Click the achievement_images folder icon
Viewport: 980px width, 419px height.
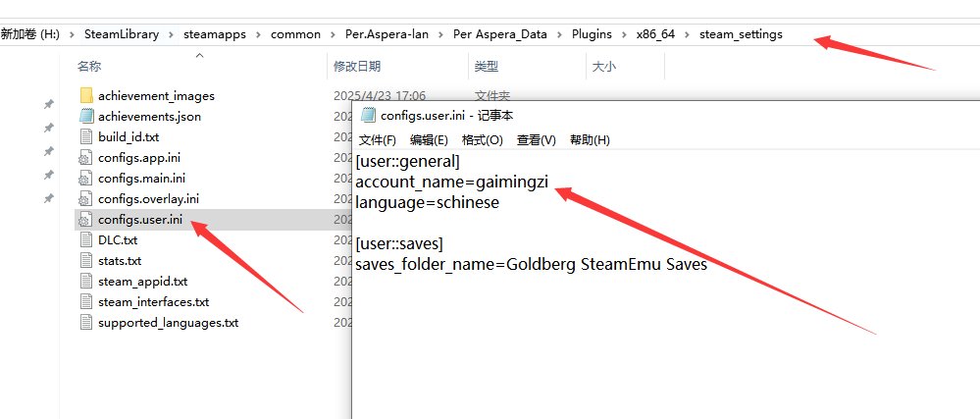pyautogui.click(x=84, y=96)
